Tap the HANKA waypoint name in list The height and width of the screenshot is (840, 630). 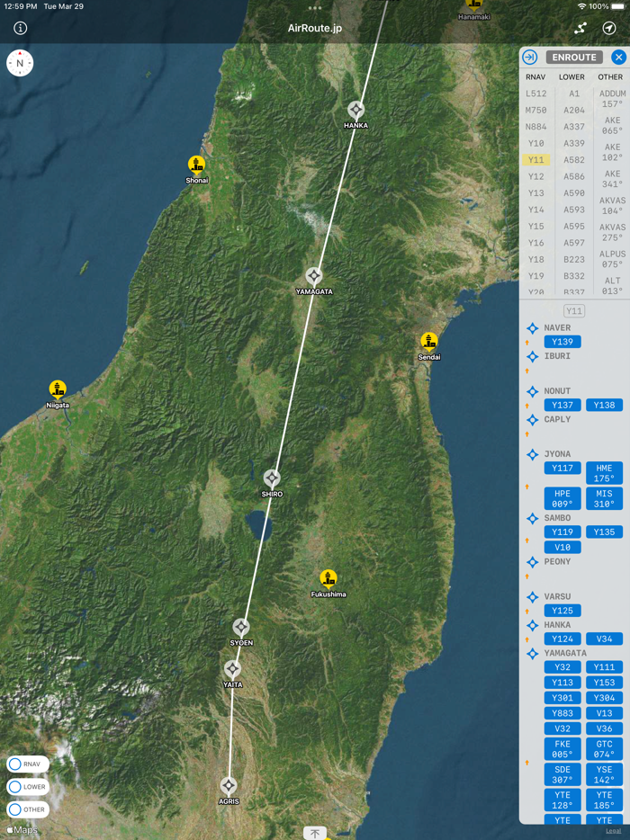pyautogui.click(x=558, y=625)
